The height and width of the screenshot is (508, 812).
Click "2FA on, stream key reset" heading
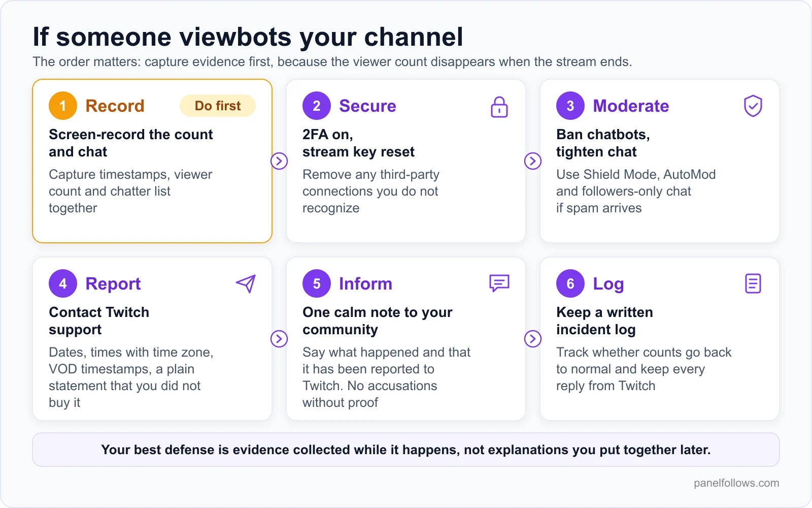(358, 143)
